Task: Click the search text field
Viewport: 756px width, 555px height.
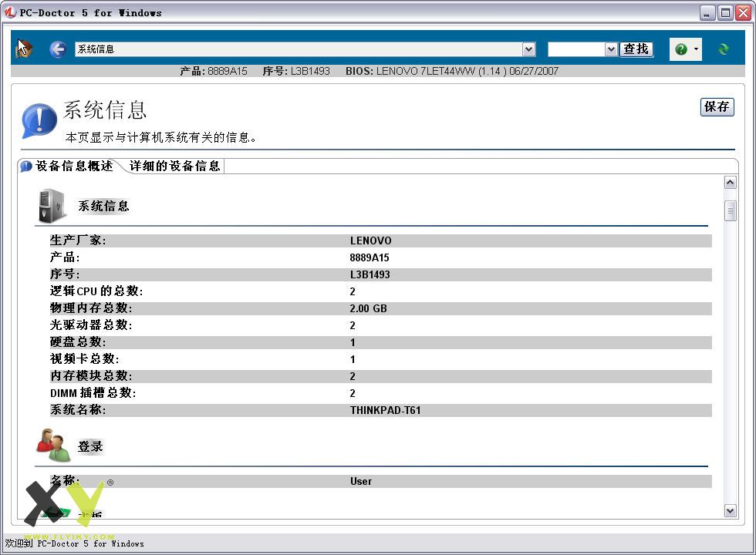Action: pyautogui.click(x=577, y=49)
